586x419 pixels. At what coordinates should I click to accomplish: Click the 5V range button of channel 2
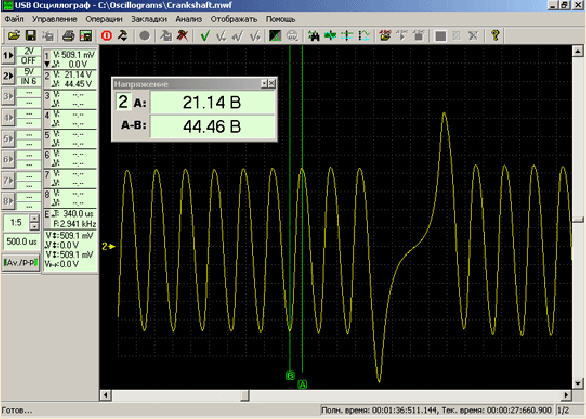coord(29,71)
